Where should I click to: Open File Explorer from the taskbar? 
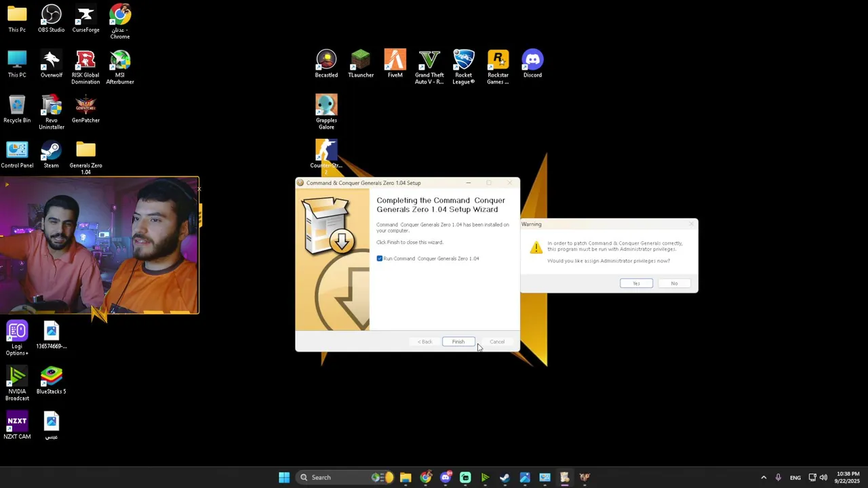coord(406,477)
